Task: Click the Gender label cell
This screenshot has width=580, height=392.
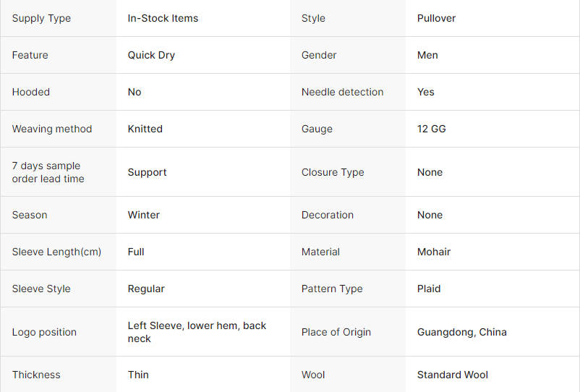Action: [x=319, y=55]
